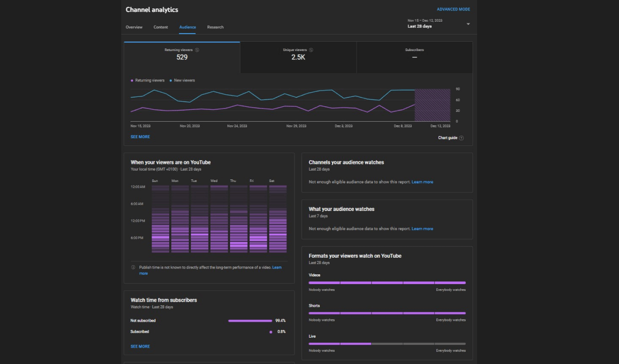The height and width of the screenshot is (364, 619).
Task: Click the 6:00 PM heatmap time label
Action: [x=138, y=238]
